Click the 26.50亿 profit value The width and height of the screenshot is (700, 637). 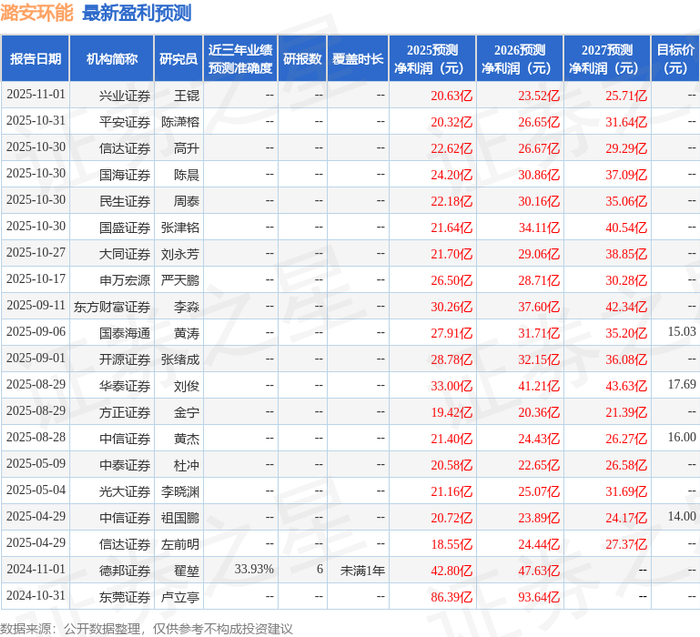[451, 280]
